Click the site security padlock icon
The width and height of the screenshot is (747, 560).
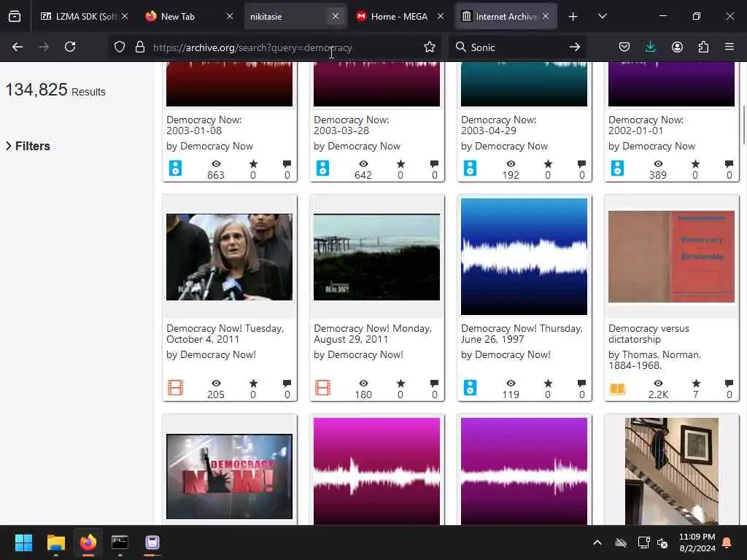tap(139, 47)
